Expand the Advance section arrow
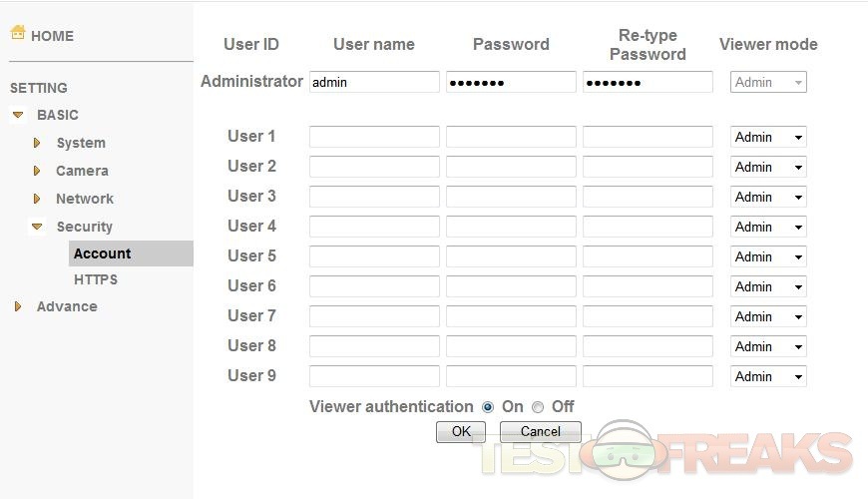 (18, 307)
